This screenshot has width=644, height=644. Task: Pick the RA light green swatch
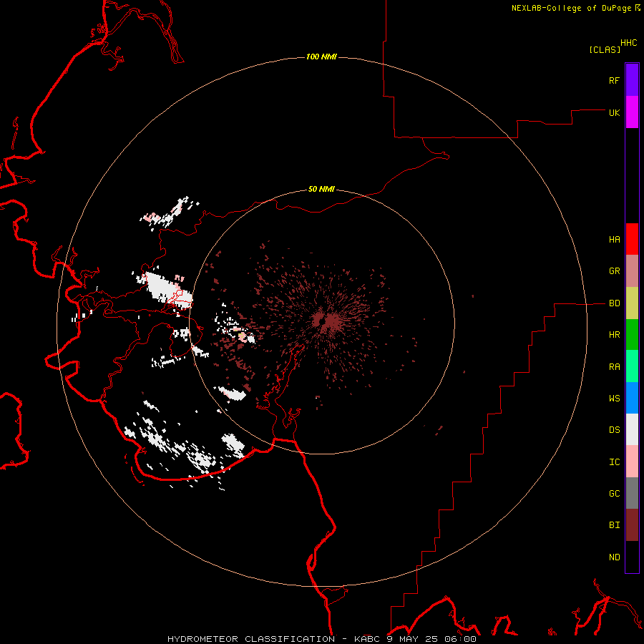click(x=632, y=366)
